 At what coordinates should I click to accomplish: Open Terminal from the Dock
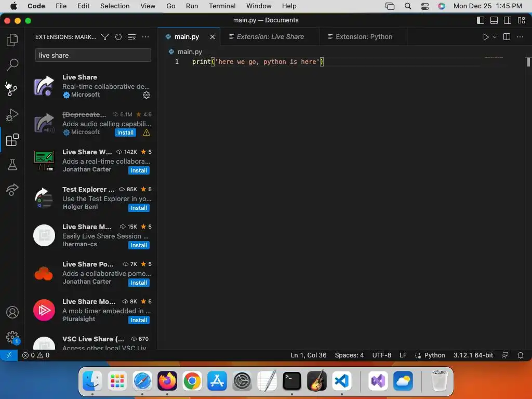coord(292,381)
